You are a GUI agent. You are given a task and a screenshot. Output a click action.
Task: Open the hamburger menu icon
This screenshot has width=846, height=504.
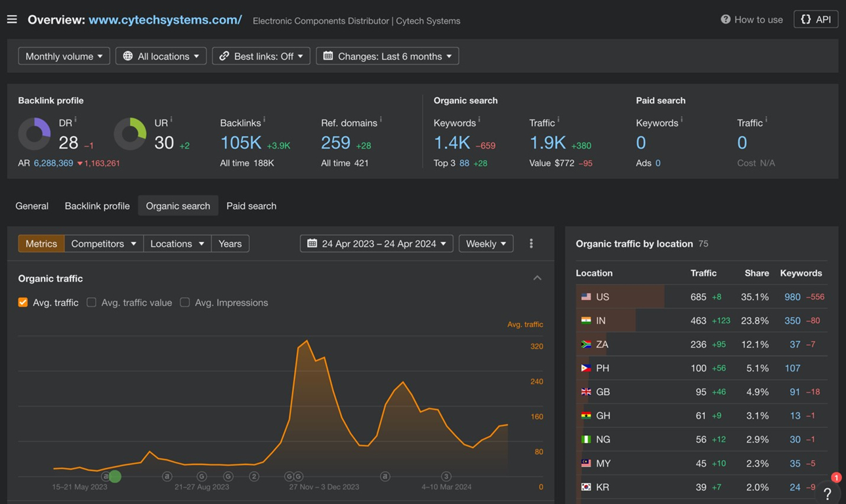pos(12,20)
